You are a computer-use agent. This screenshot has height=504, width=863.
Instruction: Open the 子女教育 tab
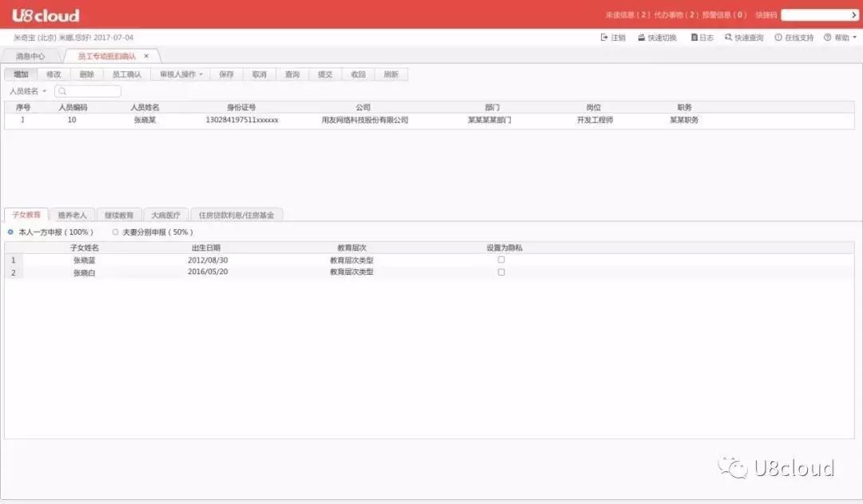pos(26,215)
